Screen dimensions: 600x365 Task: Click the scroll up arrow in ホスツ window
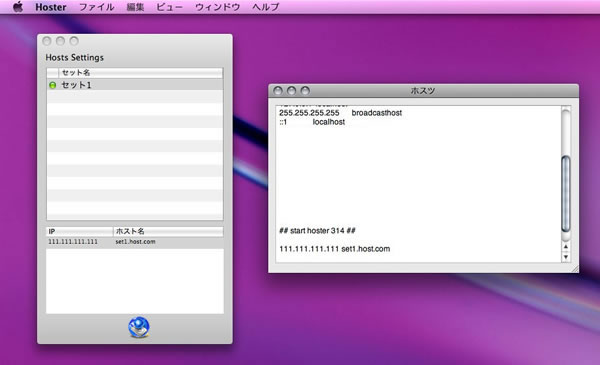coord(566,247)
